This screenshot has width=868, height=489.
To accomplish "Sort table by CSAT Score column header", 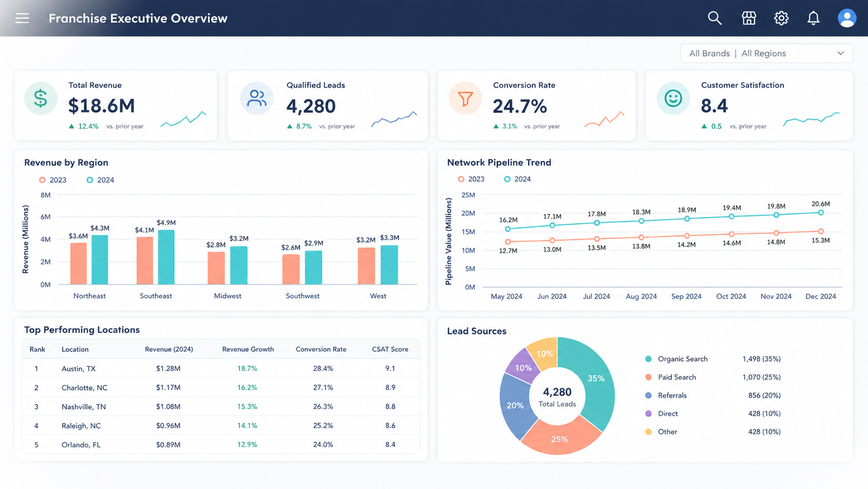I will pyautogui.click(x=390, y=349).
